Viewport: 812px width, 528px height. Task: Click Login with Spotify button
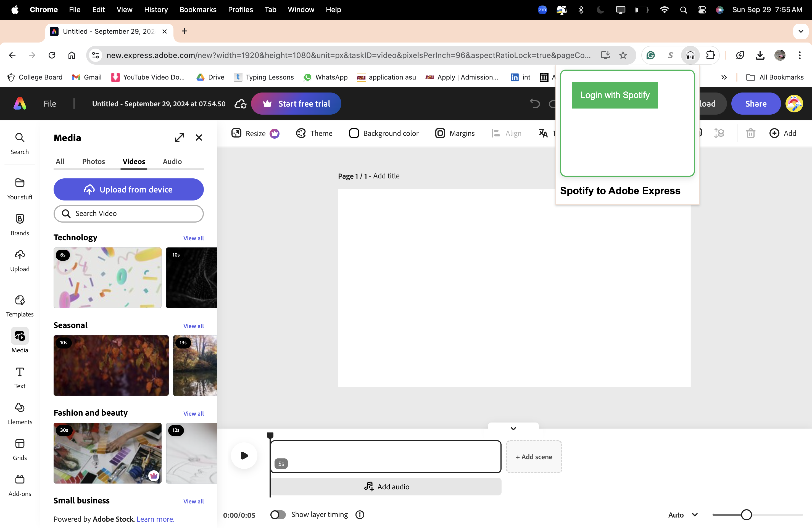[615, 95]
